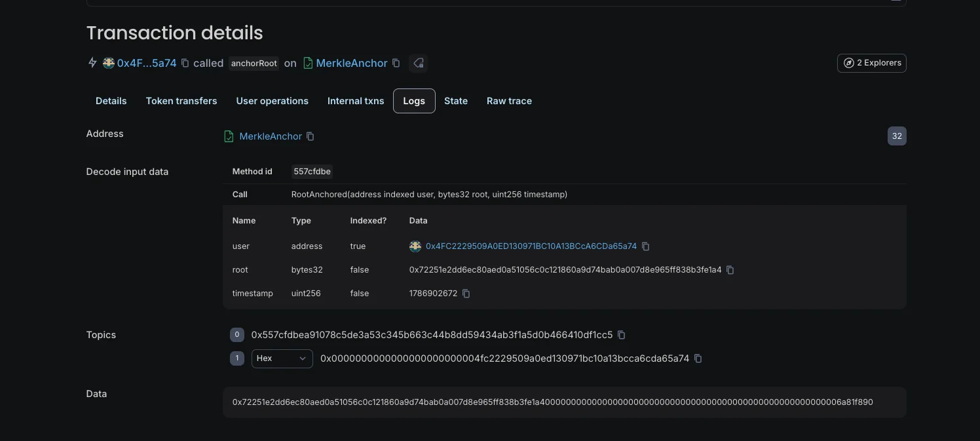Copy sender address 0x4F...5a74 in header
The height and width of the screenshot is (441, 980).
pos(185,63)
